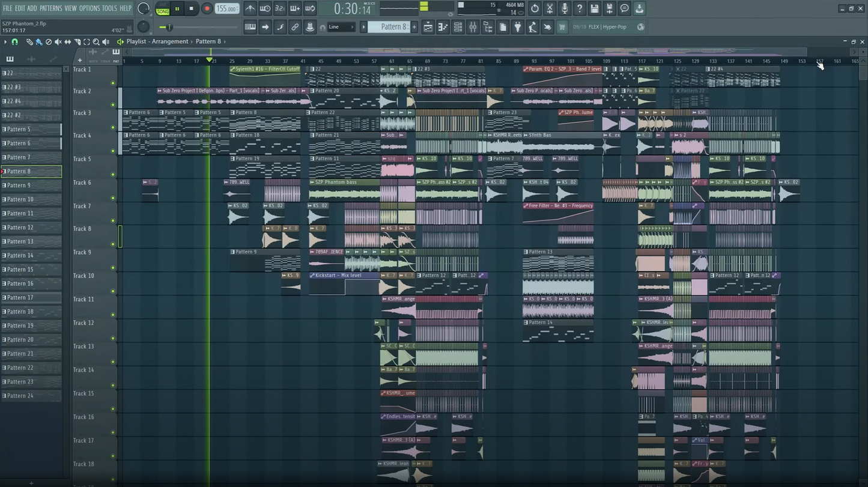Click the export project icon at top right
This screenshot has width=868, height=487.
pos(640,8)
